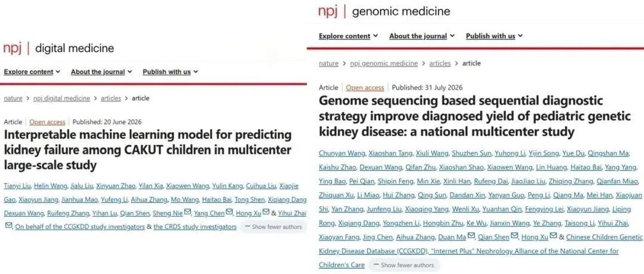Follow the 'nature' breadcrumb in genomic medicine

click(329, 63)
